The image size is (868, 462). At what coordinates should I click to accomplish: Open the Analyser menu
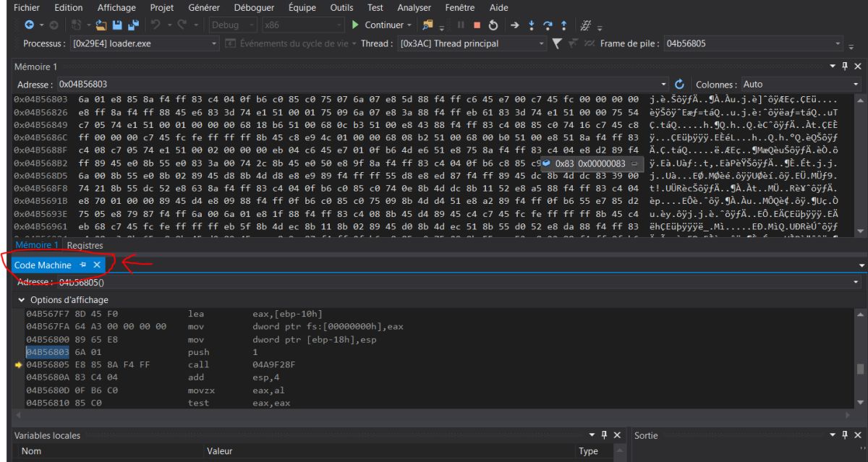pyautogui.click(x=414, y=7)
